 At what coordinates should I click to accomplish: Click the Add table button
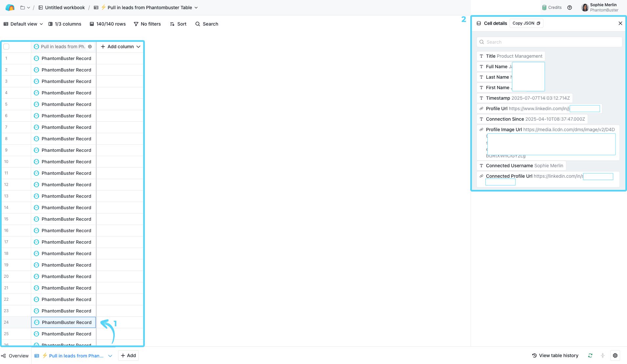[x=128, y=355]
